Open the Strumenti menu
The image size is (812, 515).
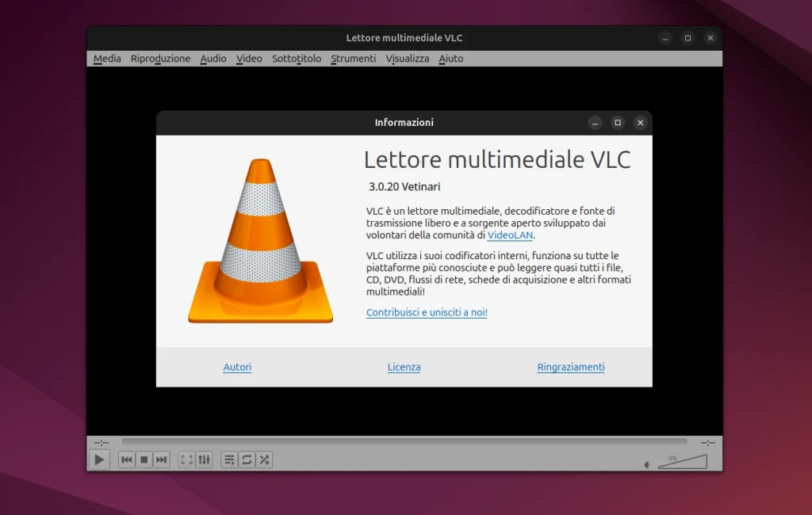pos(353,58)
